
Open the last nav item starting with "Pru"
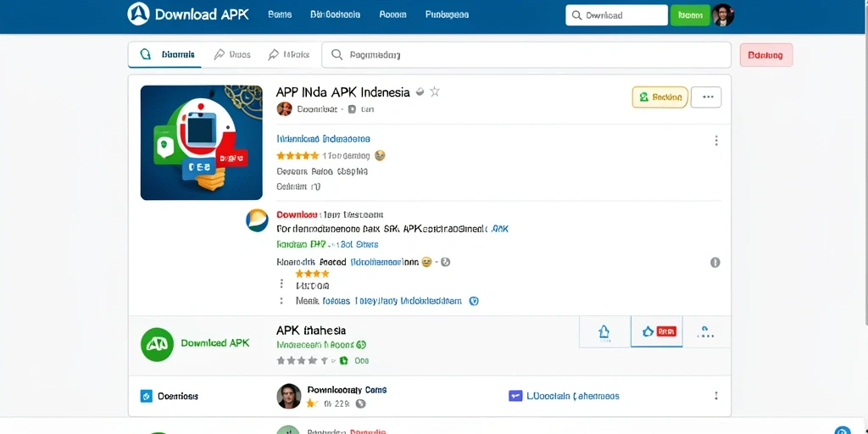coord(447,15)
